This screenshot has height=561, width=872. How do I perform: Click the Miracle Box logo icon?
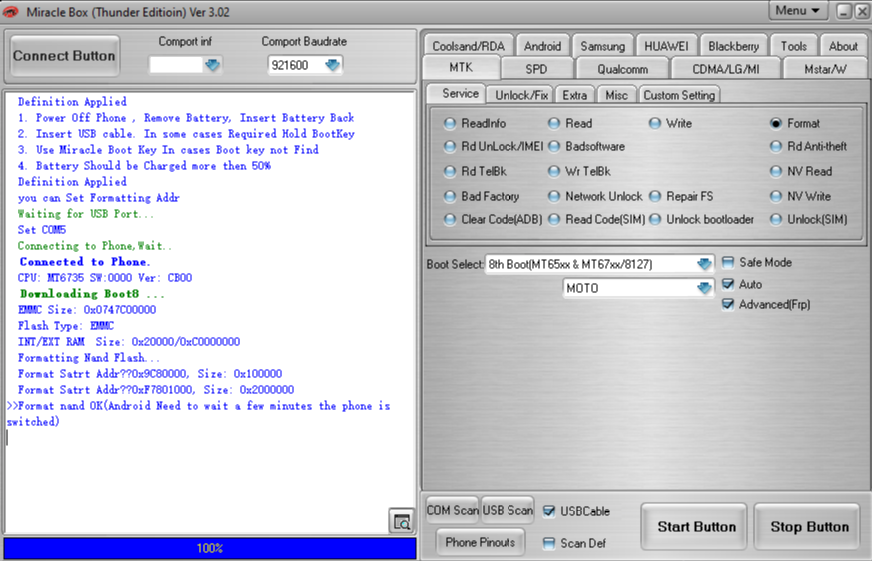(10, 10)
